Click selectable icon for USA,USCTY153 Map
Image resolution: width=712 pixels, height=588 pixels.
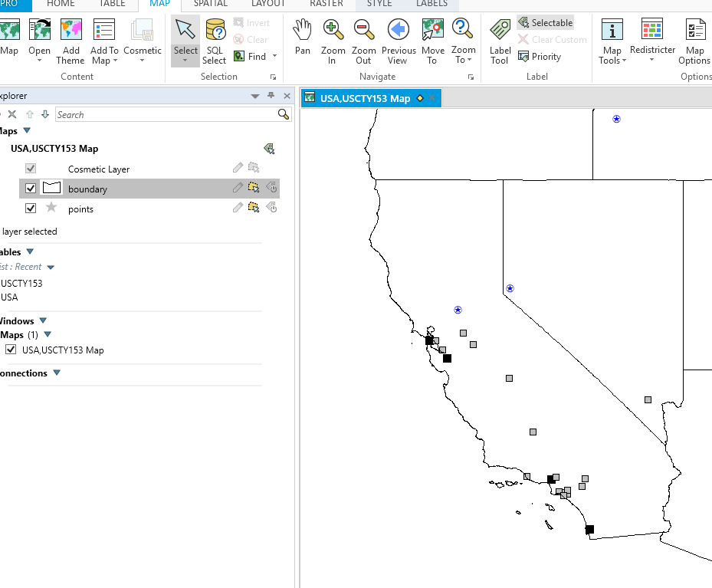(x=269, y=149)
